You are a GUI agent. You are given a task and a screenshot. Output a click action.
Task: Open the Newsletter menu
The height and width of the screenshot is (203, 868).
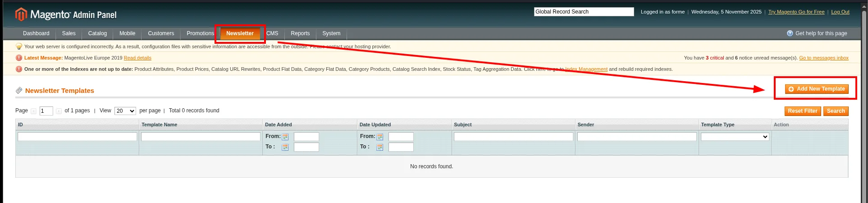click(x=240, y=33)
